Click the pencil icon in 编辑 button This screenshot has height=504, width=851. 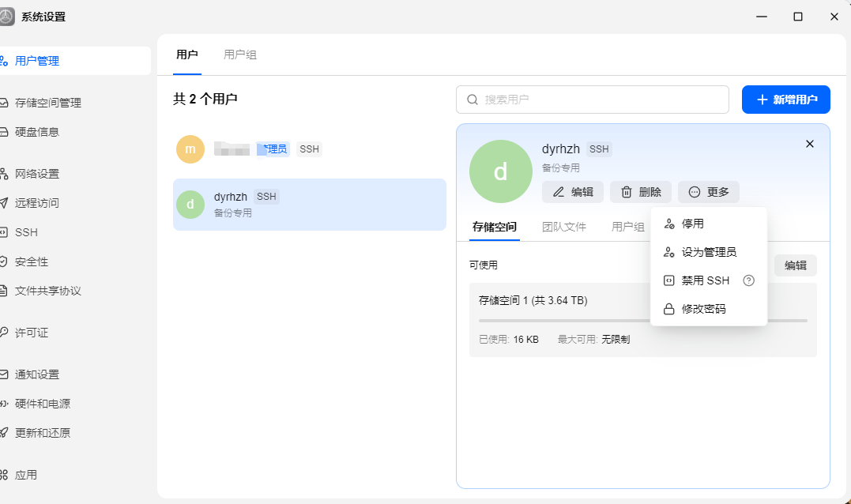[559, 192]
